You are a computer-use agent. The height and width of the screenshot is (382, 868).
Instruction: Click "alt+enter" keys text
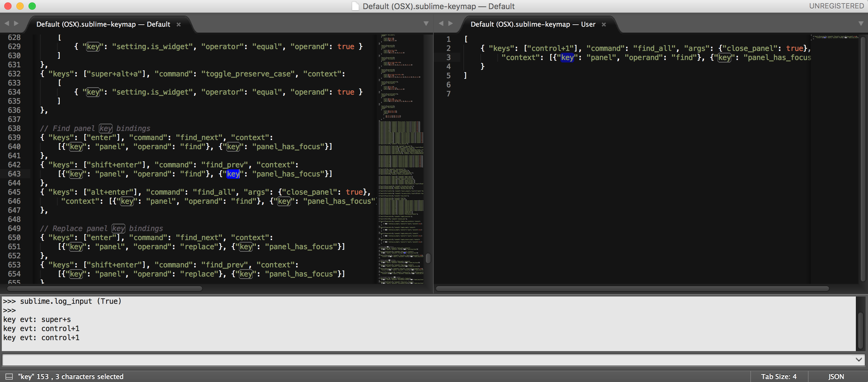coord(110,192)
